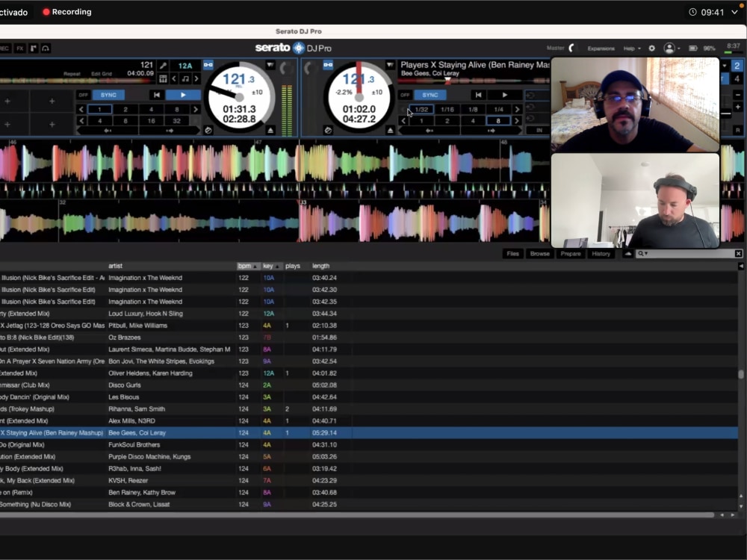Image resolution: width=747 pixels, height=560 pixels.
Task: Click the left deck gain knob
Action: [x=286, y=68]
